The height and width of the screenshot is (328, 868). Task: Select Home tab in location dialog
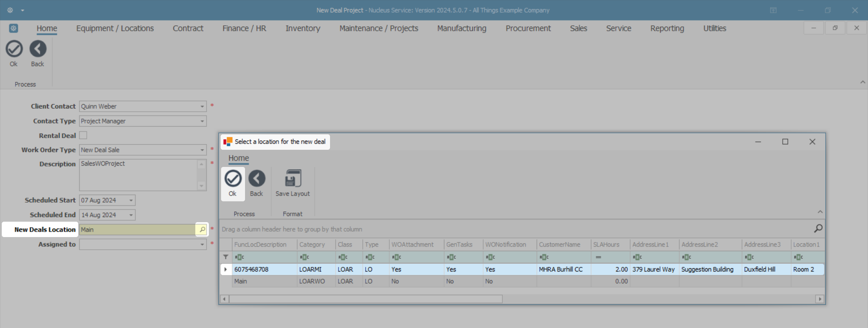click(239, 158)
